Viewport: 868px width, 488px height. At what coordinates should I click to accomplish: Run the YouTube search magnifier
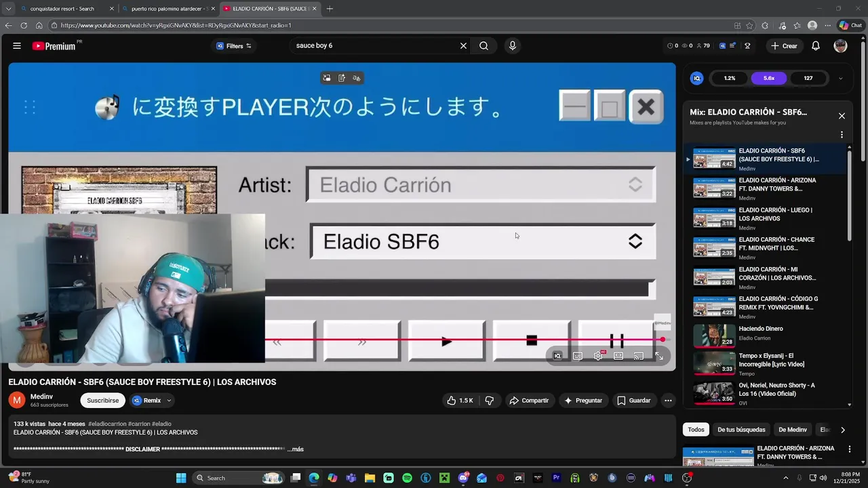(484, 45)
